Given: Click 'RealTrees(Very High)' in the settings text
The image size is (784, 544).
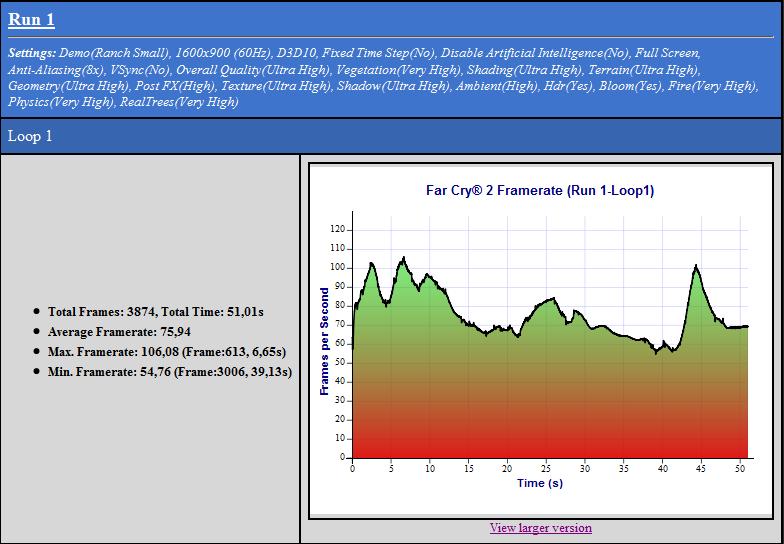Looking at the screenshot, I should tap(179, 102).
